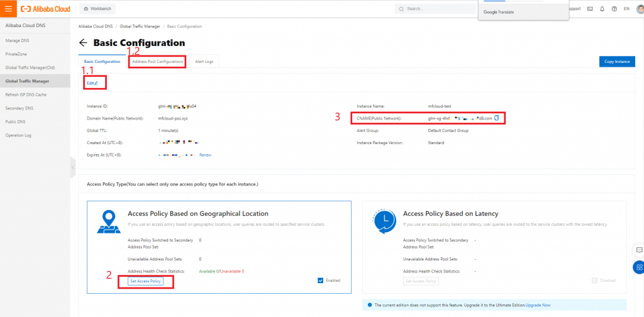Screen dimensions: 644x317
Task: Go back using the arrow beside Basic Configuration
Action: tap(84, 43)
